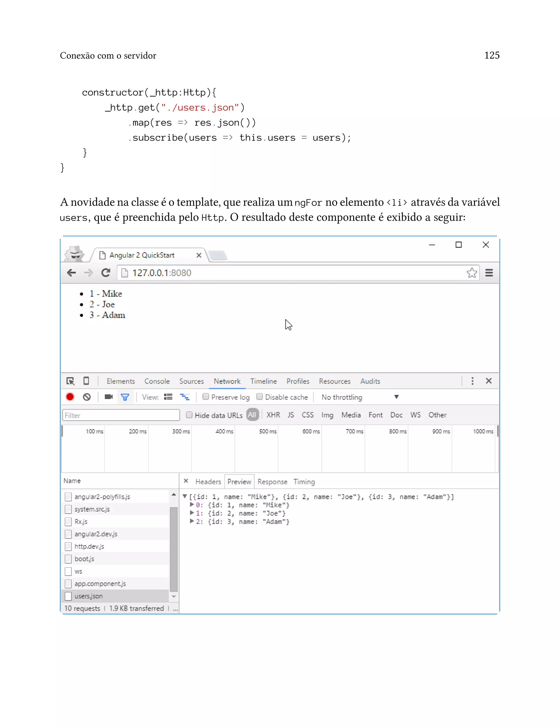Switch to the Audits tab

click(370, 381)
